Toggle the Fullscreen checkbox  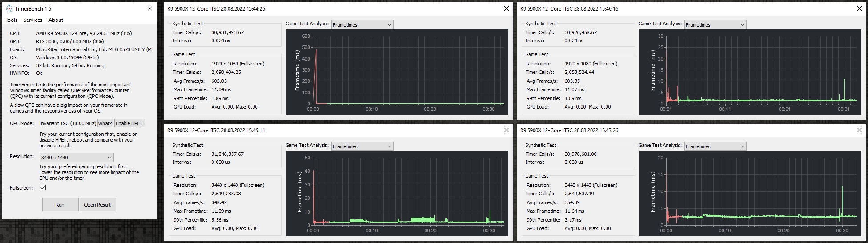[x=43, y=188]
